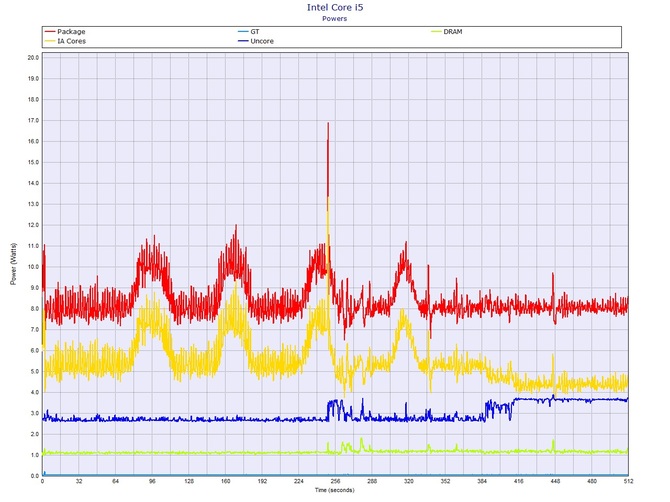The image size is (670, 502).
Task: Click the 17.0 tick on the power axis
Action: 33,120
